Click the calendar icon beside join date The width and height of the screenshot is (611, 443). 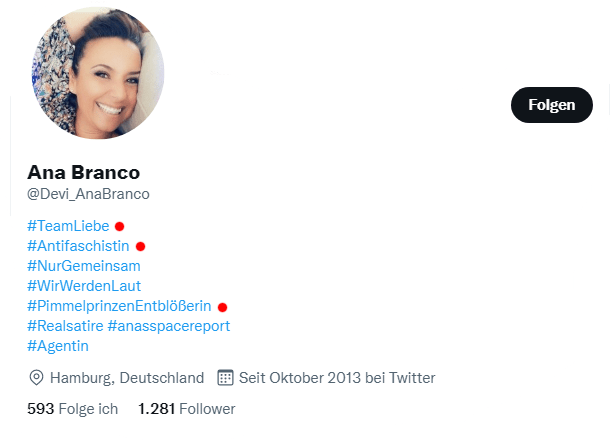point(225,378)
